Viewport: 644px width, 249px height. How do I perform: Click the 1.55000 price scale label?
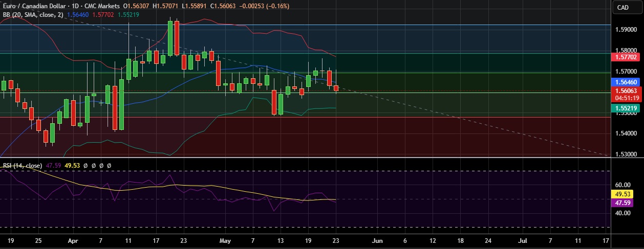point(627,113)
